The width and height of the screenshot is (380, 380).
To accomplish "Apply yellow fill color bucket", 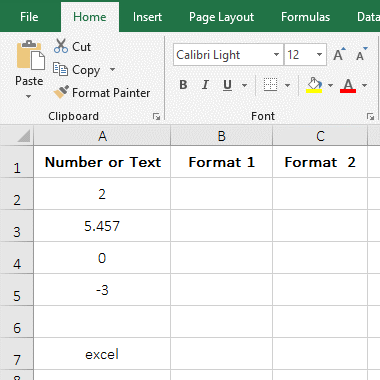I will (x=314, y=85).
